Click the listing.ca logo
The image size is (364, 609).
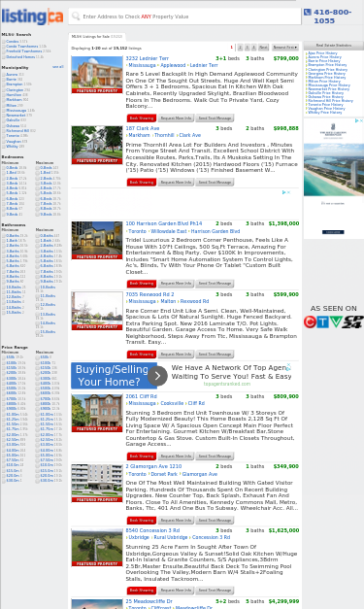[32, 17]
